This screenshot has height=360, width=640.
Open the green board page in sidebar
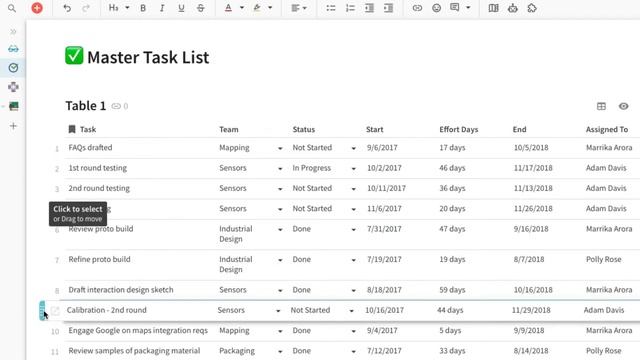13,106
